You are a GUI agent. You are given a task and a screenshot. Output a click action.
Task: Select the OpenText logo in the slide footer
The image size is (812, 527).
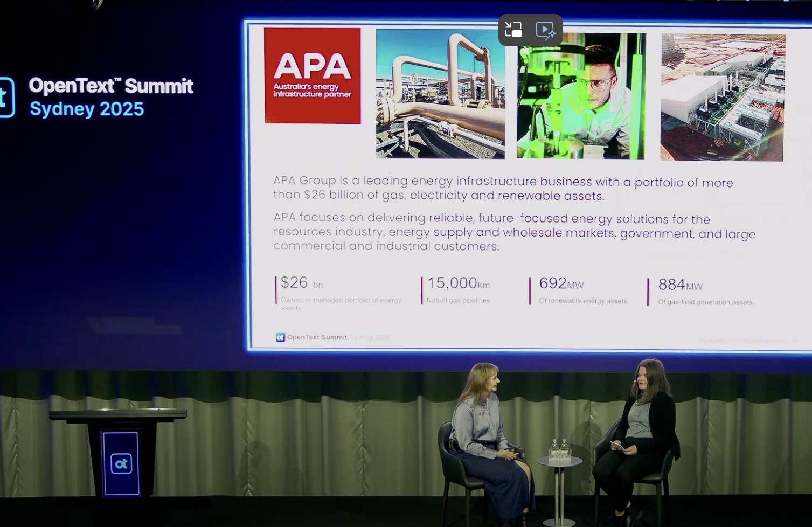pyautogui.click(x=280, y=337)
